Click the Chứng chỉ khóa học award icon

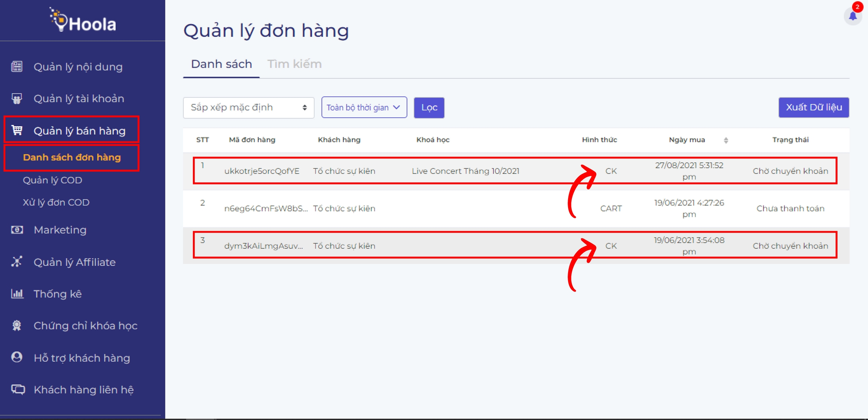[x=17, y=326]
